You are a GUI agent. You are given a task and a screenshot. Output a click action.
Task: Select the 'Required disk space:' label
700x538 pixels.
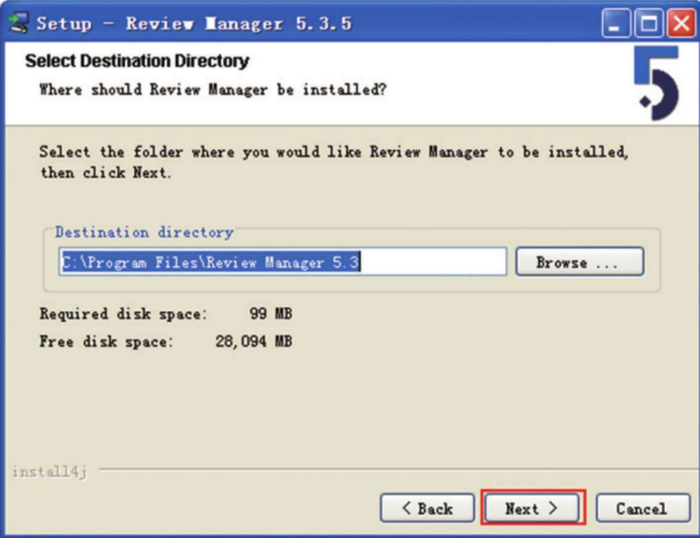click(123, 314)
